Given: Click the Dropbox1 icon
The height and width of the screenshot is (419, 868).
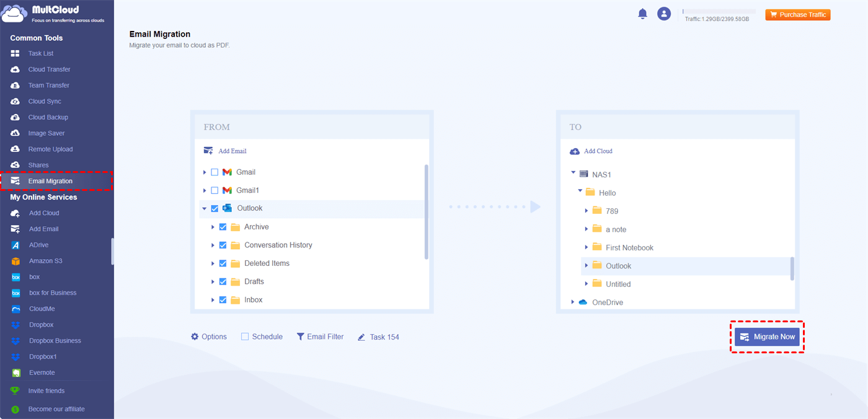Looking at the screenshot, I should tap(15, 356).
